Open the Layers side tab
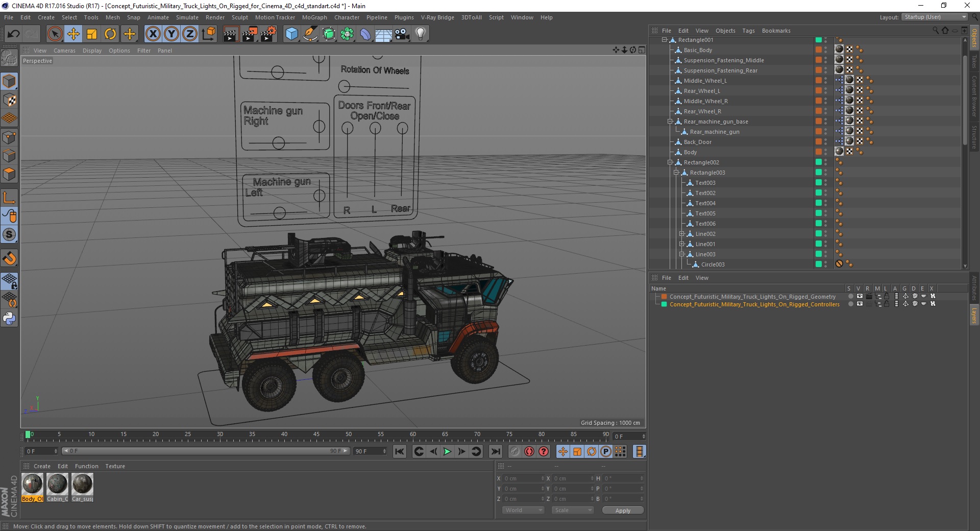The height and width of the screenshot is (531, 980). [x=974, y=315]
